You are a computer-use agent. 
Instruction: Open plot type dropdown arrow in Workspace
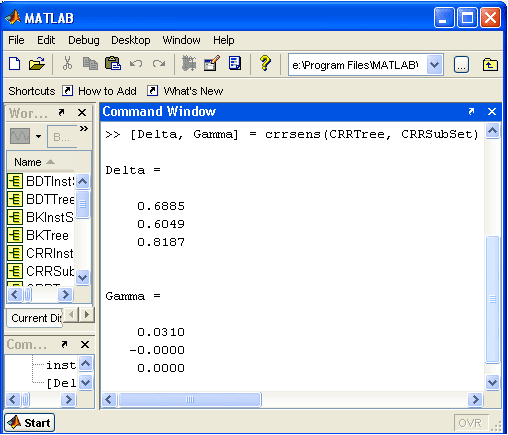[39, 136]
